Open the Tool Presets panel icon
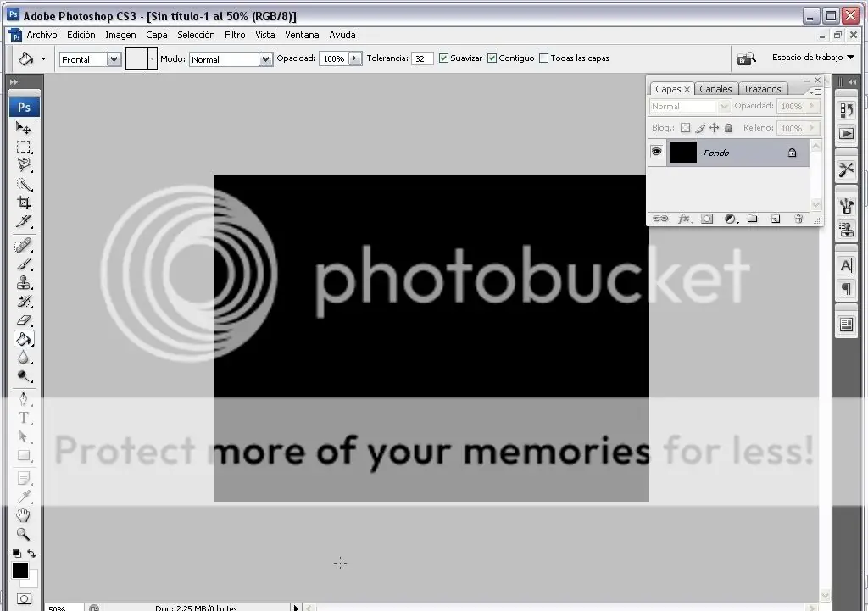 (x=847, y=169)
